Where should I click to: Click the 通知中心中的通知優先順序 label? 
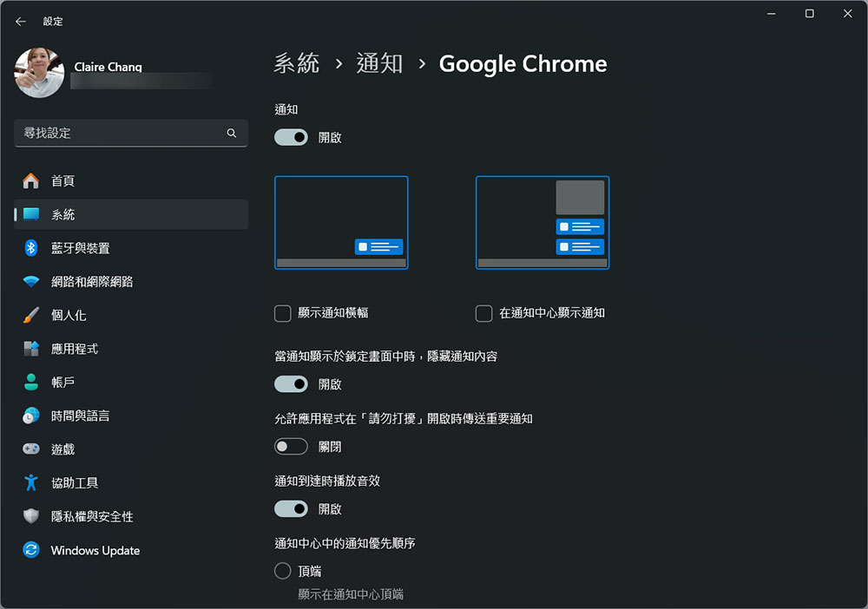[345, 543]
